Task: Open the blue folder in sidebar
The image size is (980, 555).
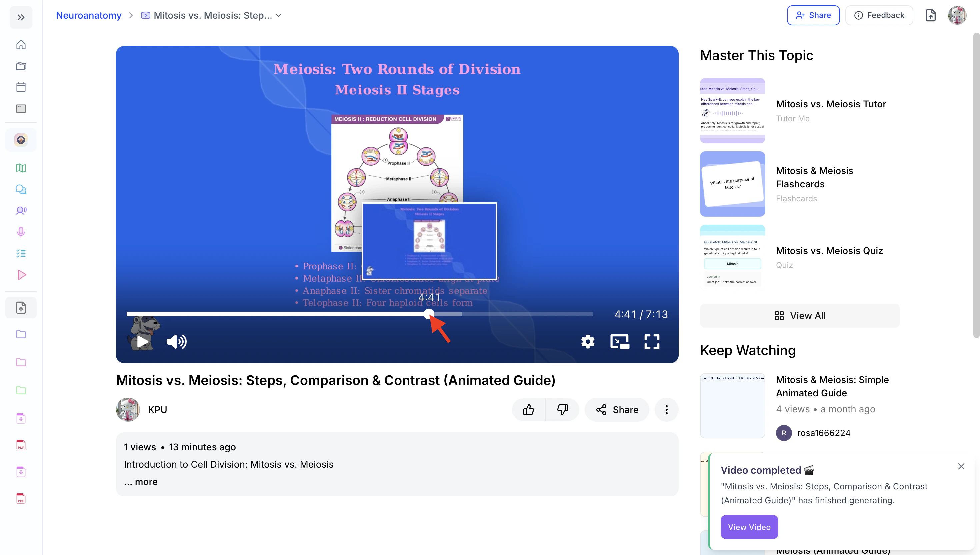Action: coord(21,334)
